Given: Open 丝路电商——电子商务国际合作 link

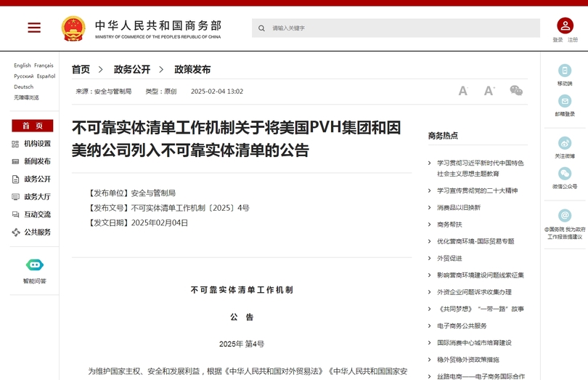Looking at the screenshot, I should click(x=481, y=376).
